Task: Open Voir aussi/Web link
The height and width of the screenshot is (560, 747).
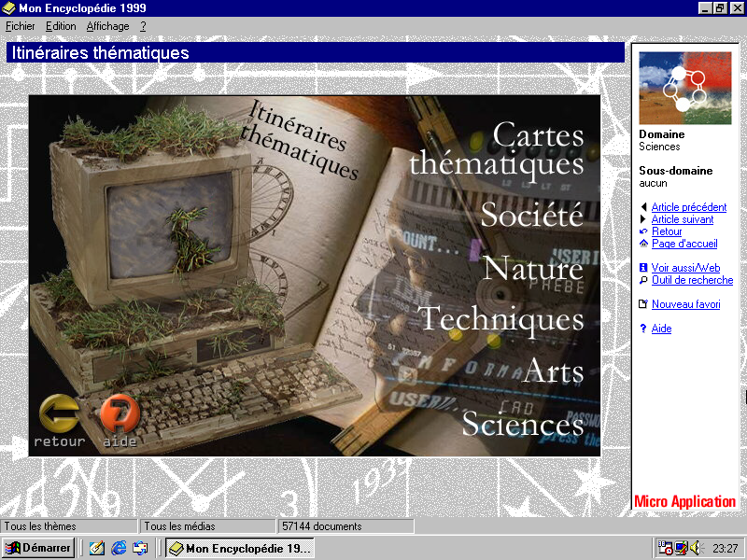Action: tap(685, 268)
